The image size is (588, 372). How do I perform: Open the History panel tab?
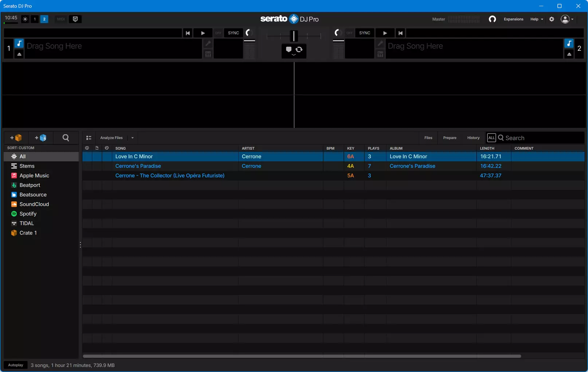coord(473,138)
